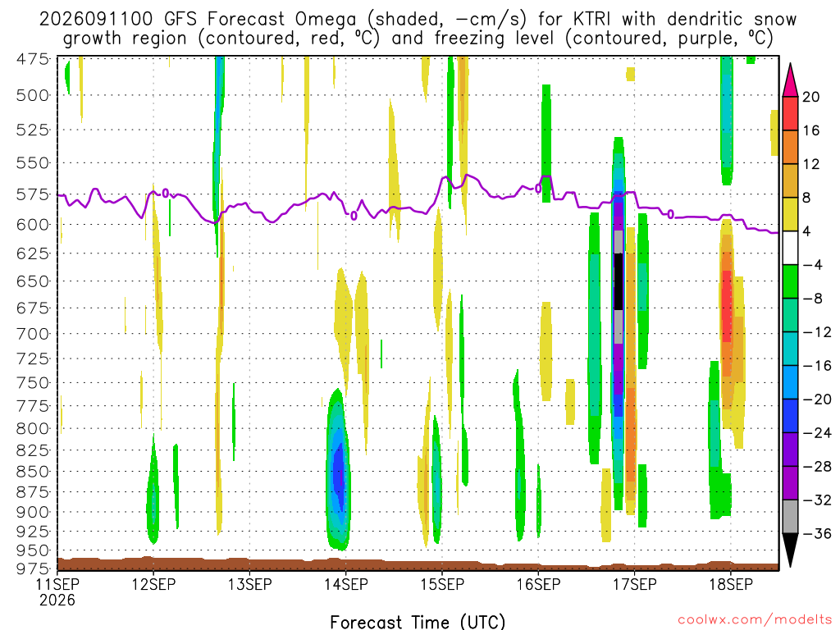840x630 pixels.
Task: Click the red swatch labeled 20
Action: pos(790,113)
